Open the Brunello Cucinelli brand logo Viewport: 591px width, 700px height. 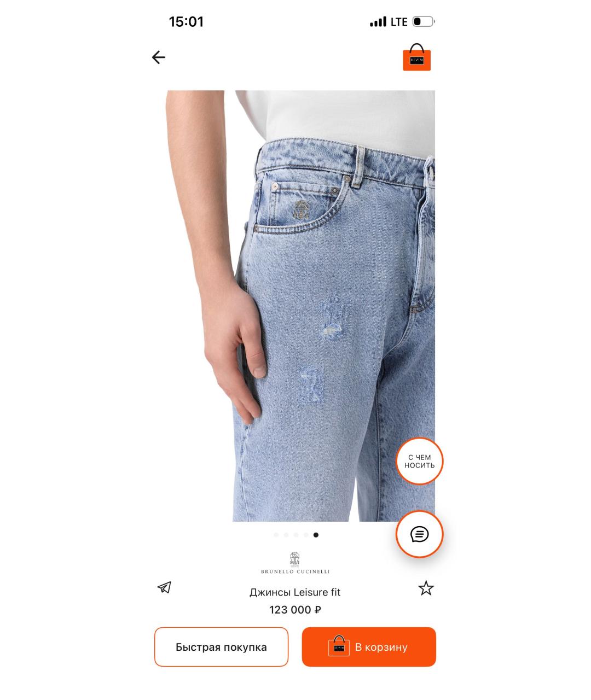(295, 563)
